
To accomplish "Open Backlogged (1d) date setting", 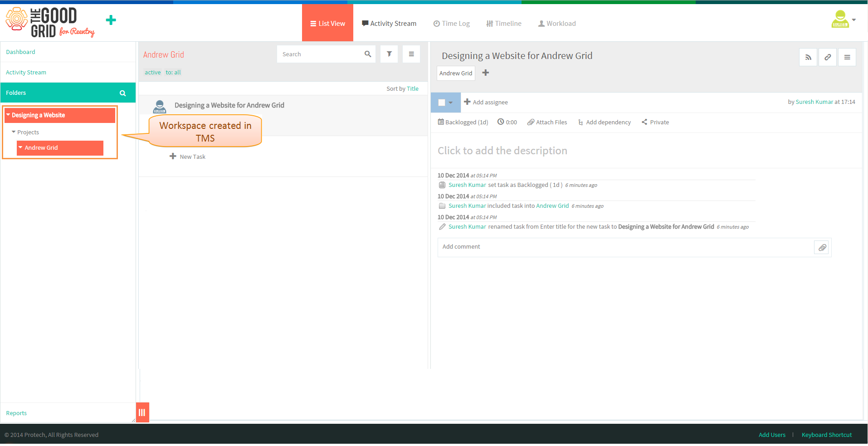I will [463, 122].
